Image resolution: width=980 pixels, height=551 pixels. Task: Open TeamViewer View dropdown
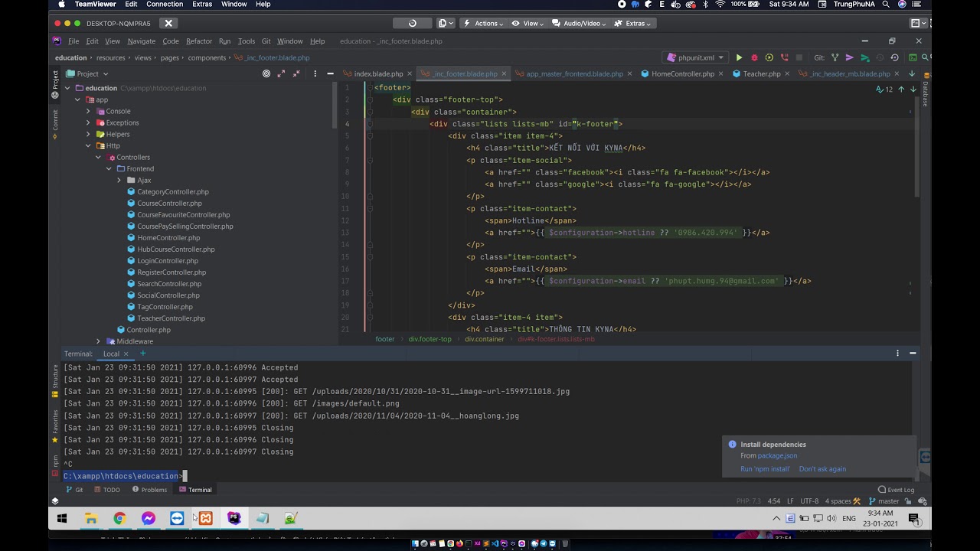[x=528, y=23]
